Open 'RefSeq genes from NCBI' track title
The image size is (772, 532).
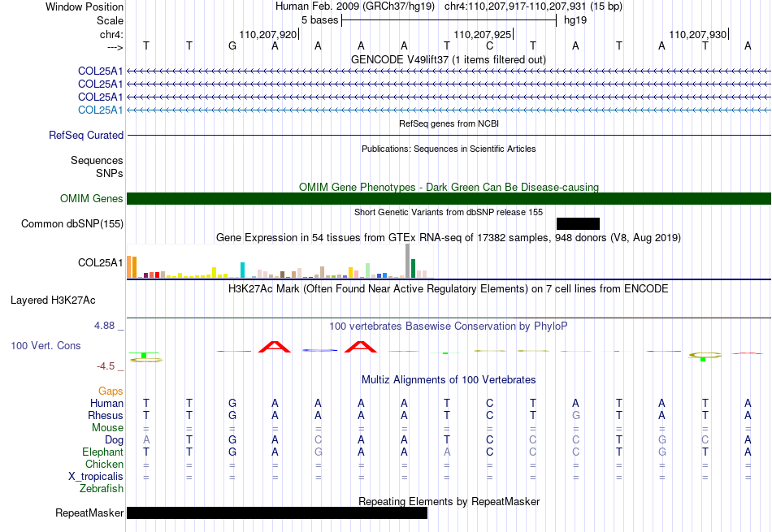(x=449, y=123)
